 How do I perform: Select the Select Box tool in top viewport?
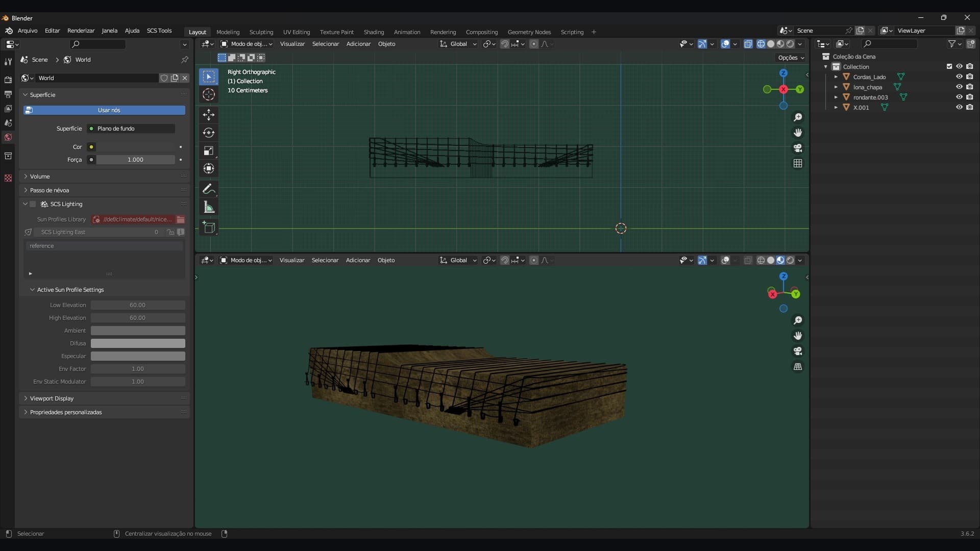208,77
